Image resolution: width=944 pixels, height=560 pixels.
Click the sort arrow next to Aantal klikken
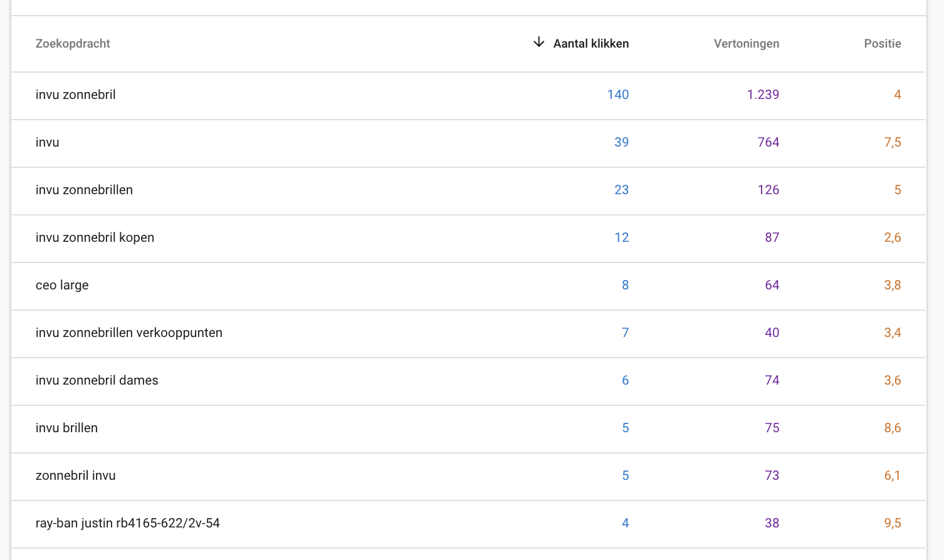pyautogui.click(x=538, y=43)
